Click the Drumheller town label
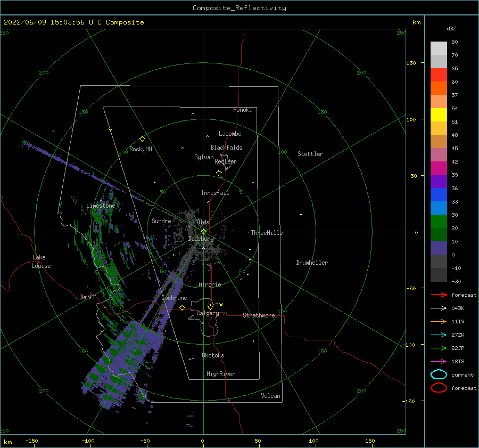The width and height of the screenshot is (479, 448). pos(312,263)
